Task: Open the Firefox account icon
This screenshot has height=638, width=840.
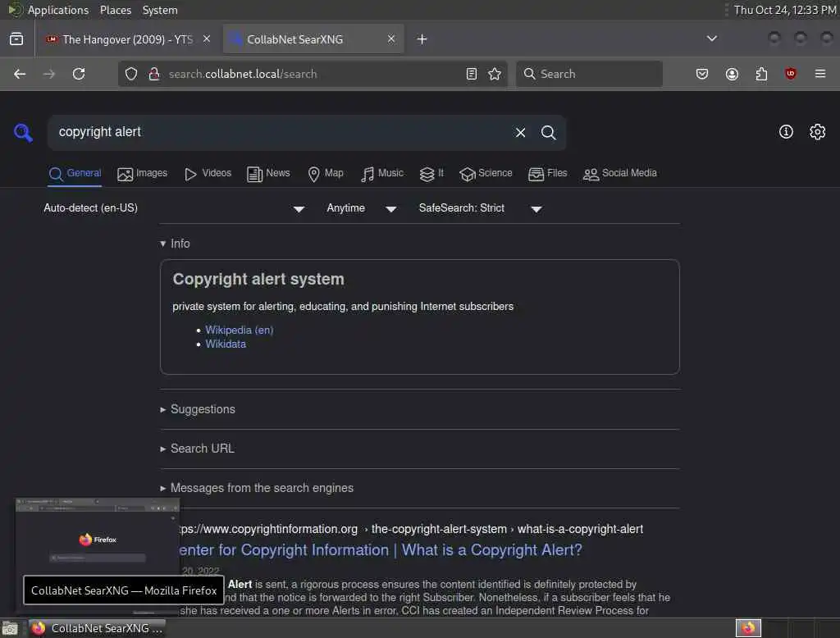Action: 732,74
